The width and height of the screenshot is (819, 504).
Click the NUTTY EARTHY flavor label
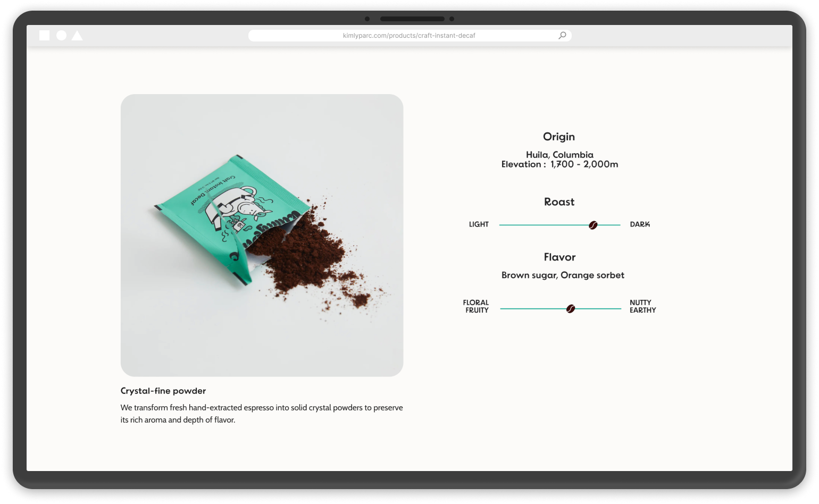643,306
